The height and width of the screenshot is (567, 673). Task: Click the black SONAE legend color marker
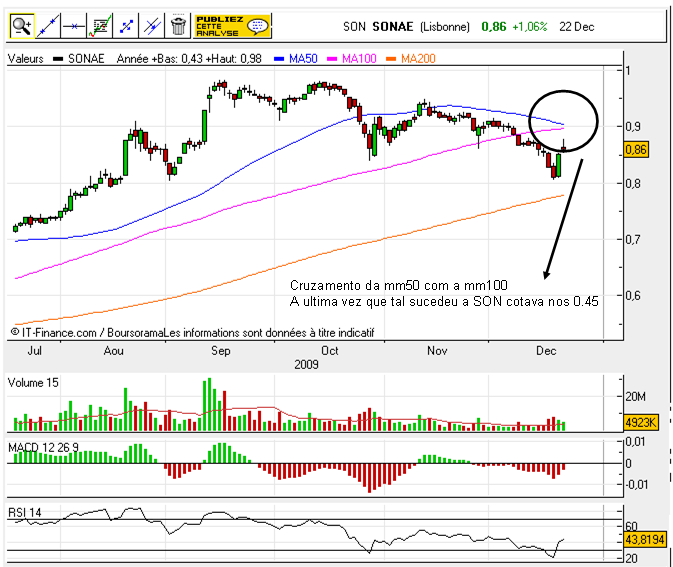(x=58, y=59)
